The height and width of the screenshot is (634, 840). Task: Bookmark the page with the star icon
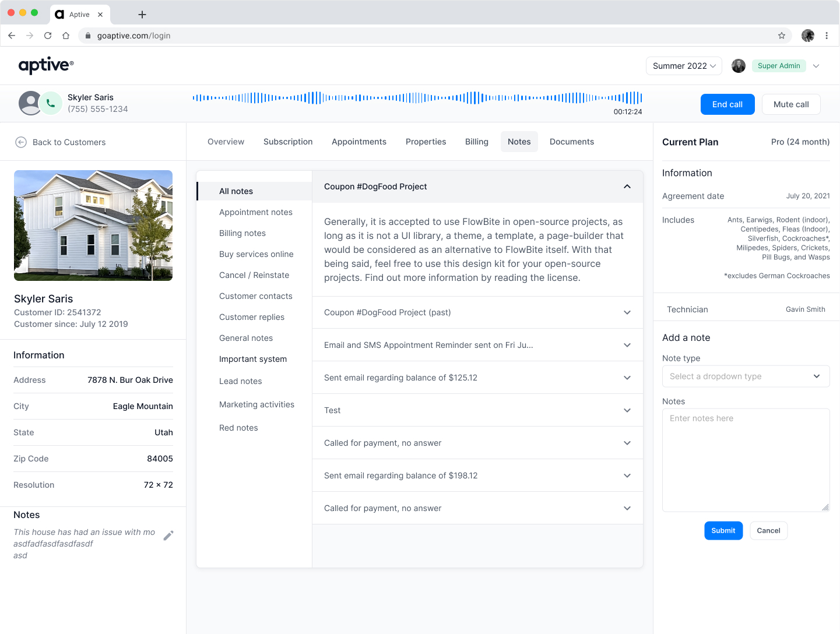(782, 36)
